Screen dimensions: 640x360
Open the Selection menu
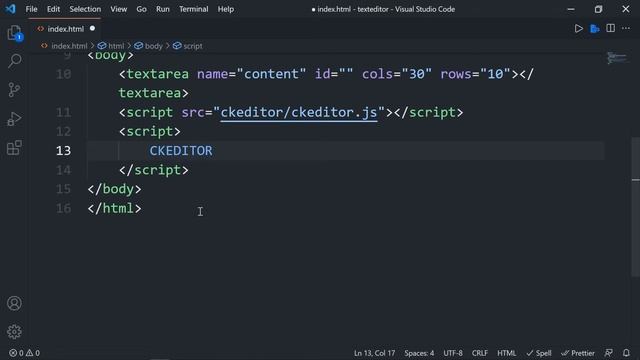(x=85, y=9)
